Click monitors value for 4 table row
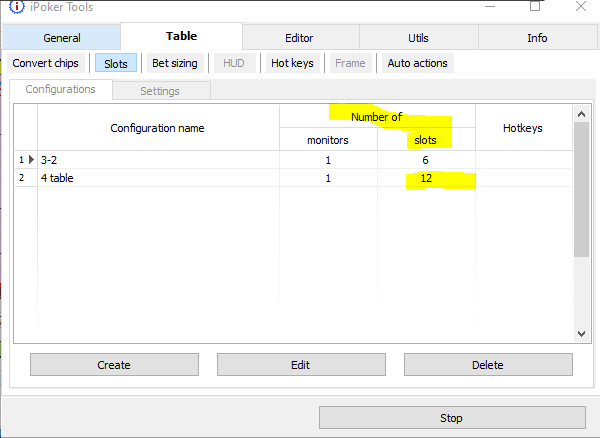This screenshot has height=438, width=600. pyautogui.click(x=328, y=178)
